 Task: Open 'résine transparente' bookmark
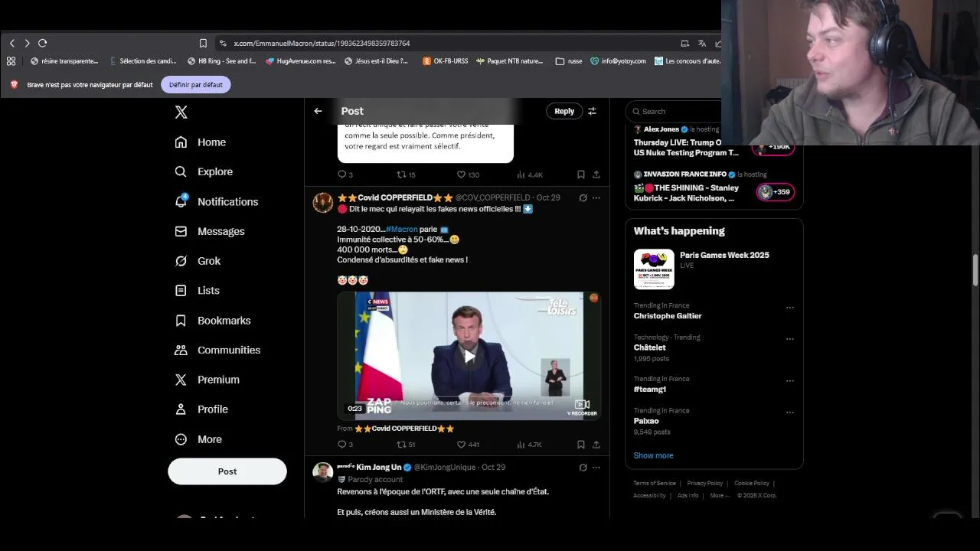click(64, 61)
